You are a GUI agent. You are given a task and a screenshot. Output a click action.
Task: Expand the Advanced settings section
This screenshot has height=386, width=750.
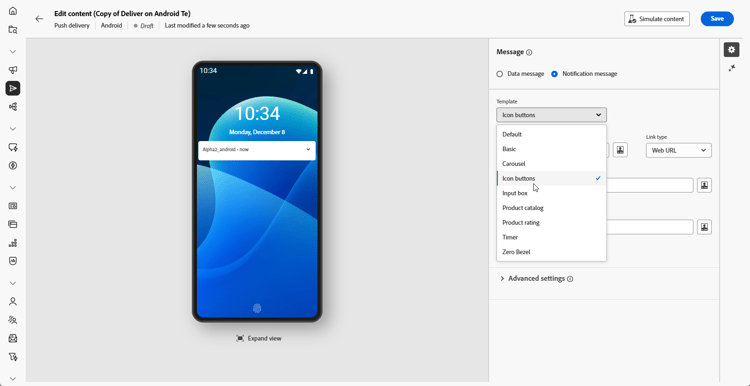536,278
